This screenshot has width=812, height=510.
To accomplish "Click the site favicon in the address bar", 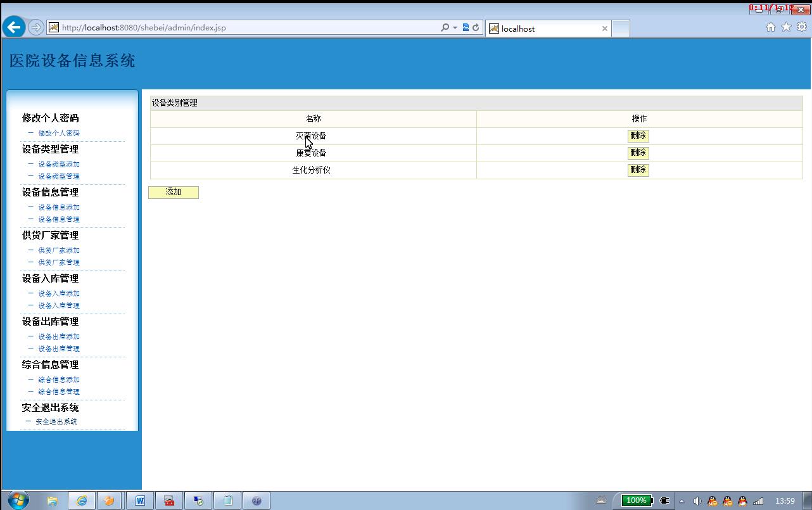I will click(54, 27).
